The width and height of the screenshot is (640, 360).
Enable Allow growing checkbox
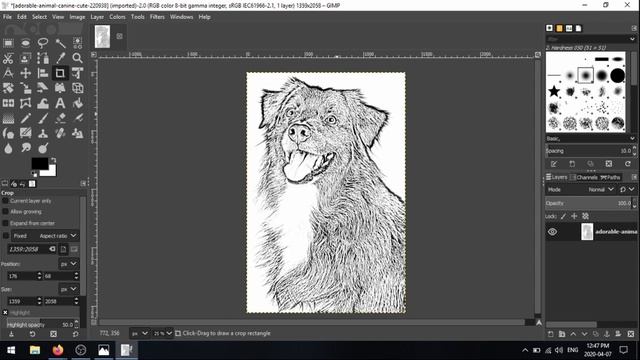[x=5, y=212]
